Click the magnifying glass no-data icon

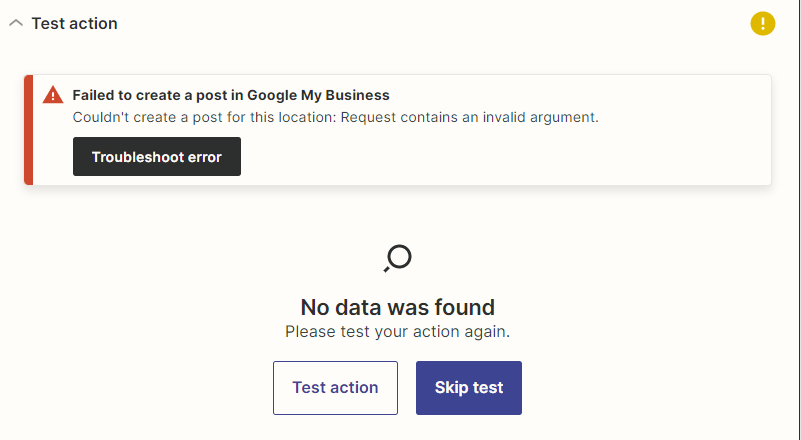coord(397,259)
